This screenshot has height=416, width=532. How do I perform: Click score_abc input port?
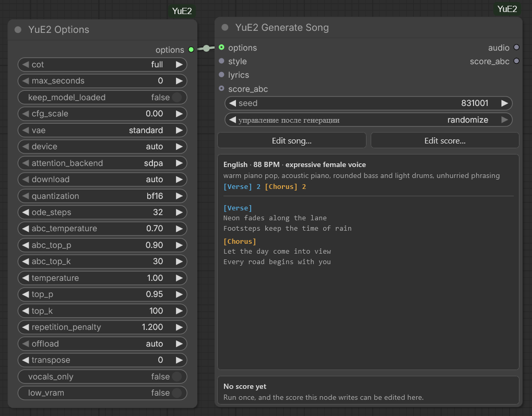(221, 88)
